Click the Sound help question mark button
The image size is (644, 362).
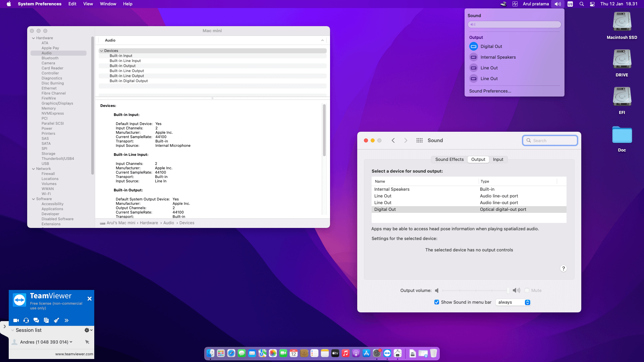[x=563, y=268]
